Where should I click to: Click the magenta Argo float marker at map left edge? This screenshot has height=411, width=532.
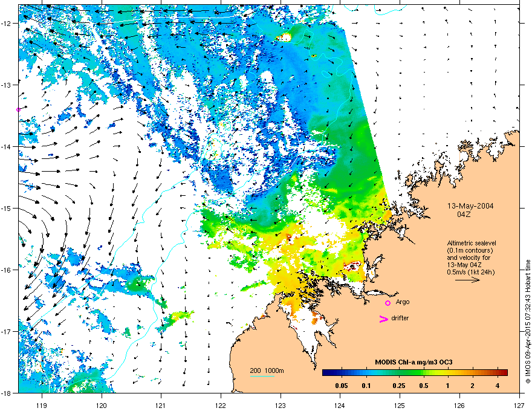19,109
